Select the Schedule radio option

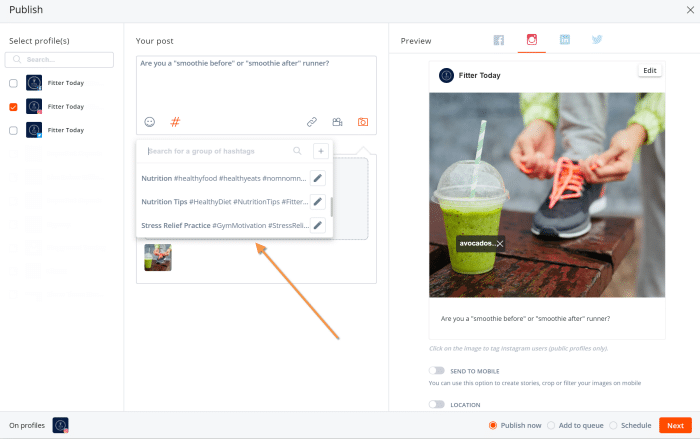613,425
